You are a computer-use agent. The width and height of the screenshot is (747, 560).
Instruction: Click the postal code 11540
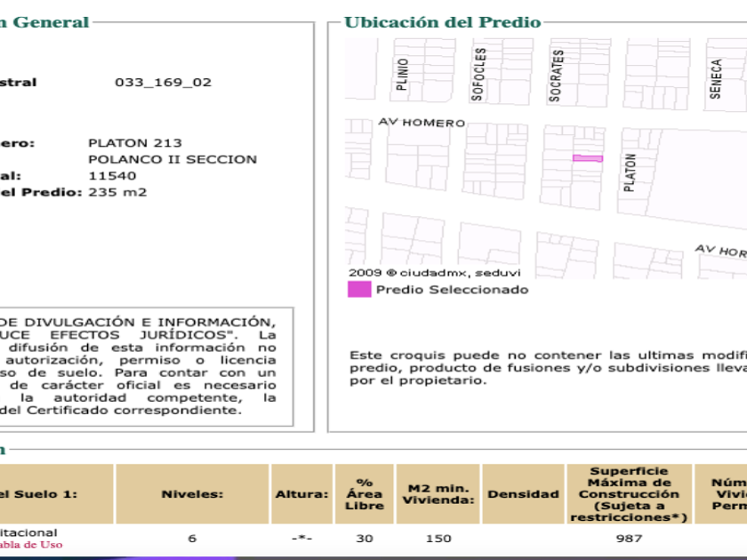(112, 176)
